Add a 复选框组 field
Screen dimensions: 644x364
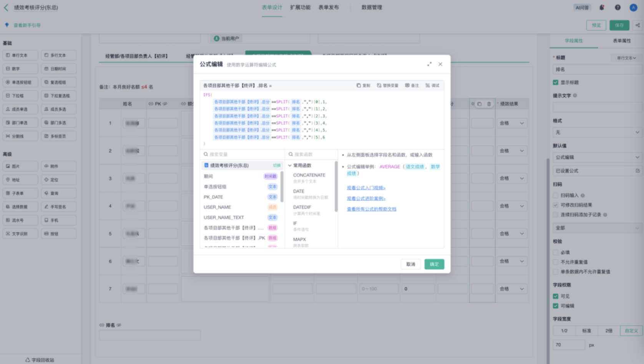(59, 82)
